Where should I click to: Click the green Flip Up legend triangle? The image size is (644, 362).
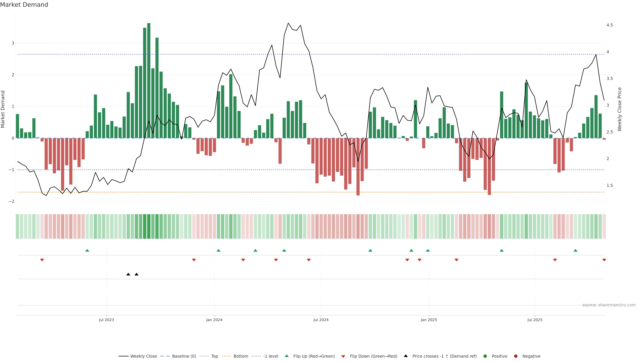point(287,356)
